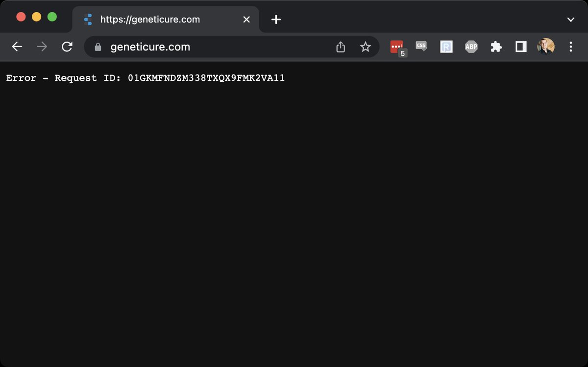Expand the tab search dropdown chevron
Screen dimensions: 588x367
point(570,20)
